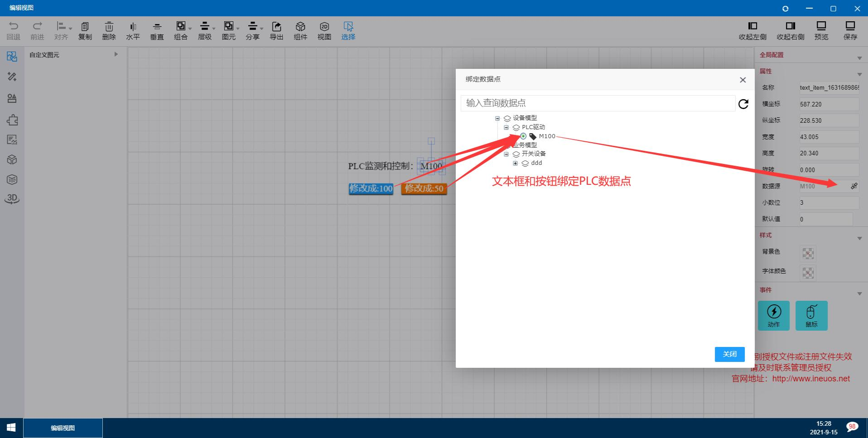Activate the 选择 selection tool
The width and height of the screenshot is (868, 438).
click(348, 31)
